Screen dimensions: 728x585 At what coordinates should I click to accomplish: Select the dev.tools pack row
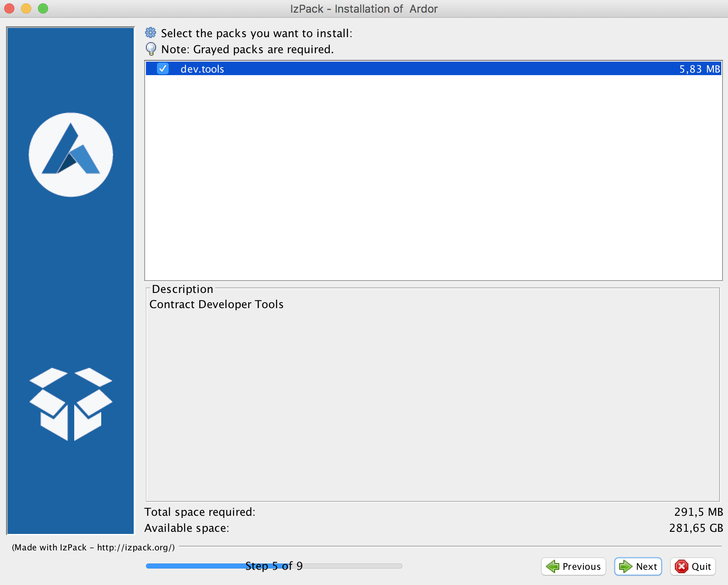[x=380, y=69]
